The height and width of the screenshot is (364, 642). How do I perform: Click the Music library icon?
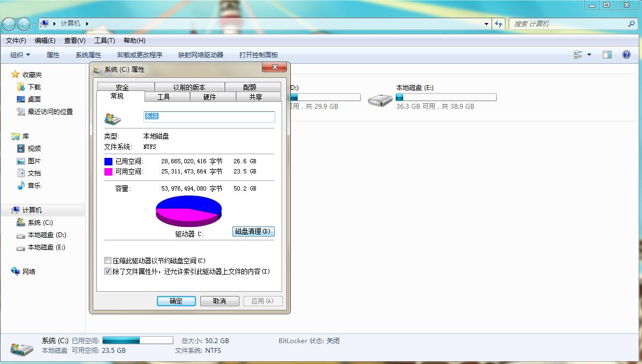[21, 186]
